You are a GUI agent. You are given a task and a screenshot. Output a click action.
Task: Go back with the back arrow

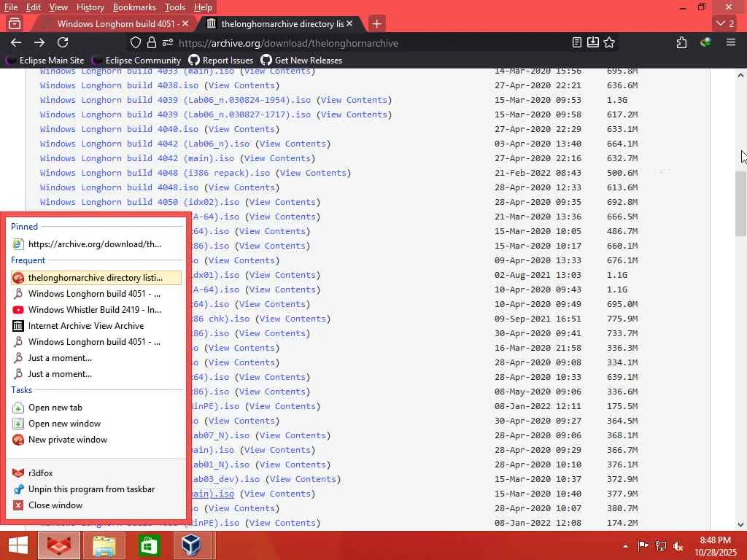coord(16,43)
